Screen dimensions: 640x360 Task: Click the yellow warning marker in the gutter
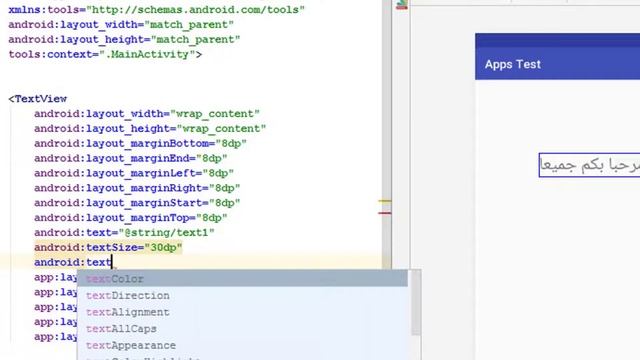pos(384,201)
